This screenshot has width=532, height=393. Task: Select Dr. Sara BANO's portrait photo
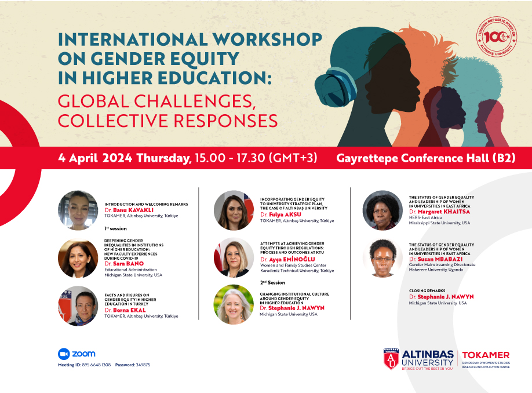[x=78, y=258]
